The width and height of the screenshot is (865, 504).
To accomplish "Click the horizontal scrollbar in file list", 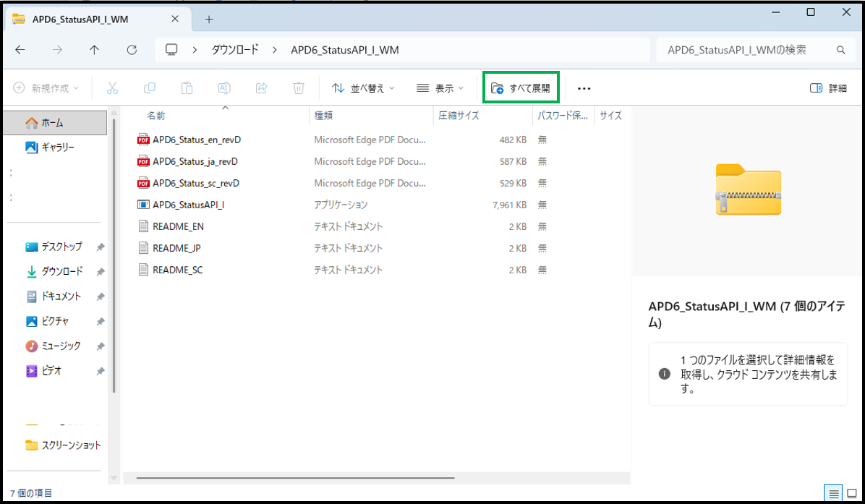I will [295, 478].
